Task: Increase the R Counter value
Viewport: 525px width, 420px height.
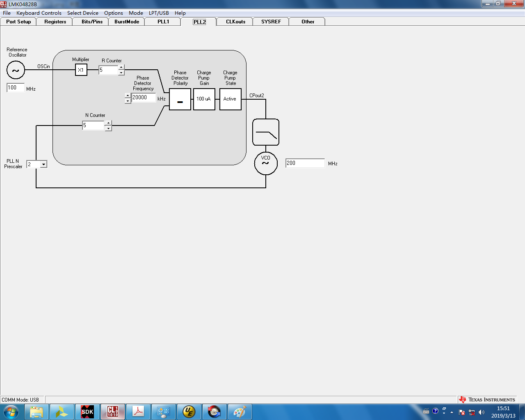Action: pyautogui.click(x=121, y=67)
